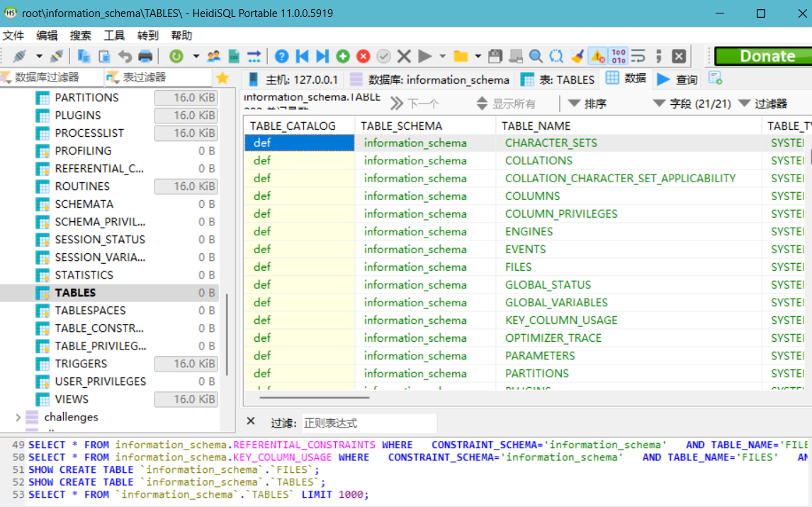Click the paste clipboard icon
This screenshot has height=507, width=812.
tap(104, 56)
